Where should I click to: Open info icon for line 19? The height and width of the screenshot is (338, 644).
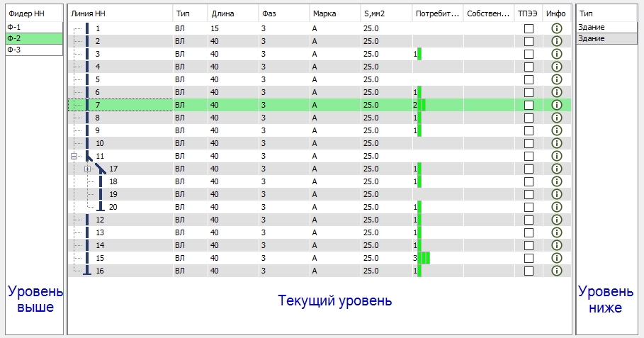point(557,194)
